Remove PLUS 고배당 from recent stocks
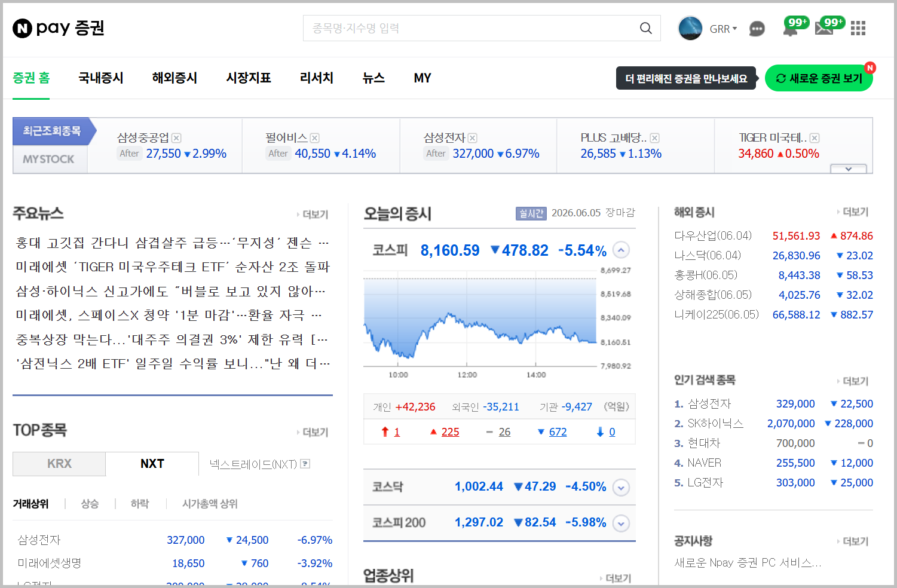Screen dimensions: 897x588 (x=655, y=138)
